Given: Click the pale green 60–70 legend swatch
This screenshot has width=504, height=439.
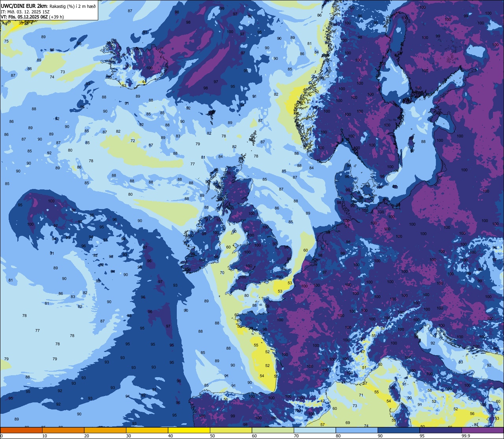Looking at the screenshot, I should [x=273, y=430].
